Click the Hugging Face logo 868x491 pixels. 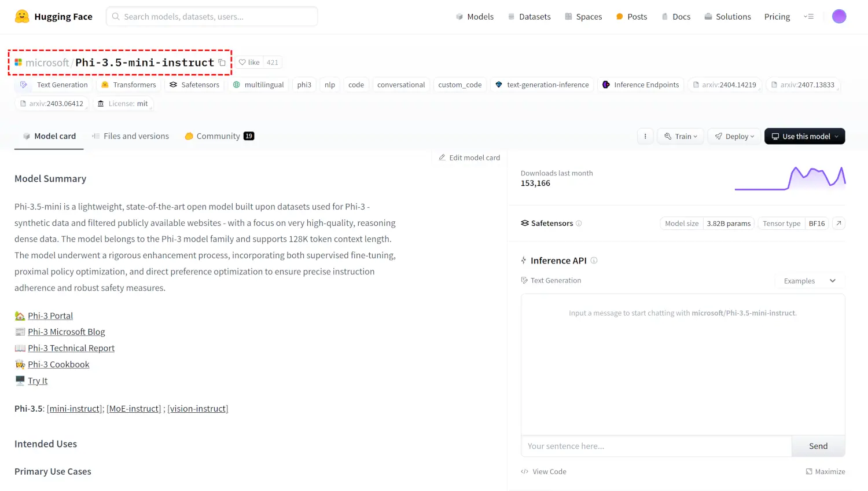22,16
